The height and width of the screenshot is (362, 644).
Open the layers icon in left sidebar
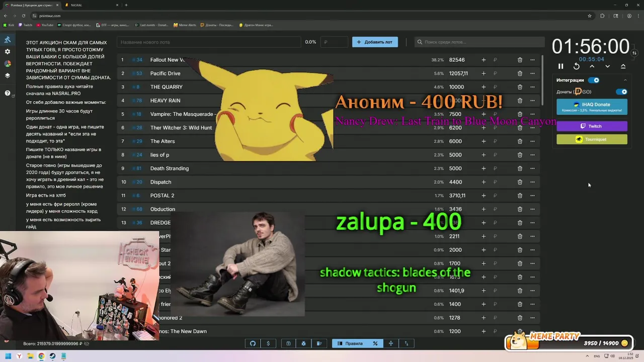click(8, 76)
